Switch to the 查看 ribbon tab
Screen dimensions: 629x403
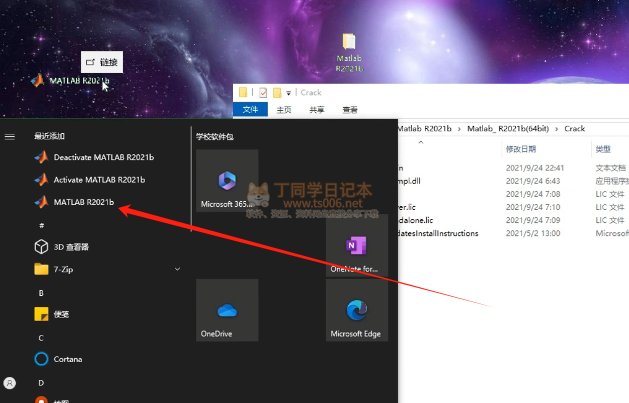(350, 110)
